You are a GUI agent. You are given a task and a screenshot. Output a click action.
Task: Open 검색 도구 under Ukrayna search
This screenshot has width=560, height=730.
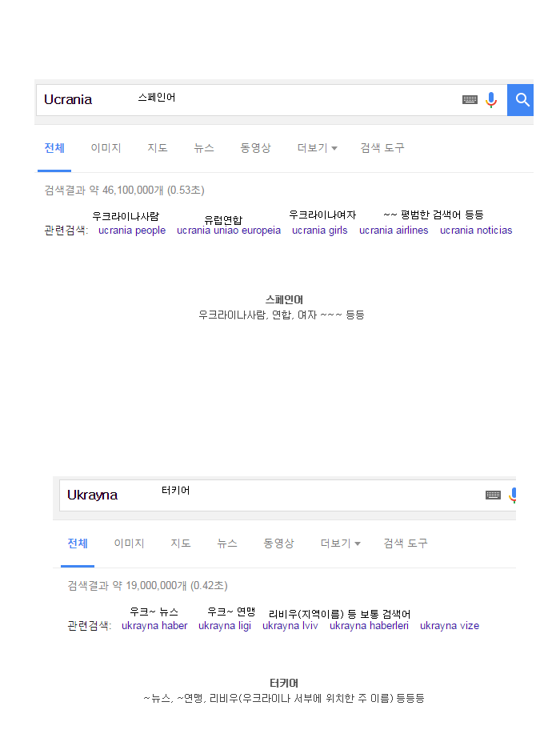[x=406, y=543]
